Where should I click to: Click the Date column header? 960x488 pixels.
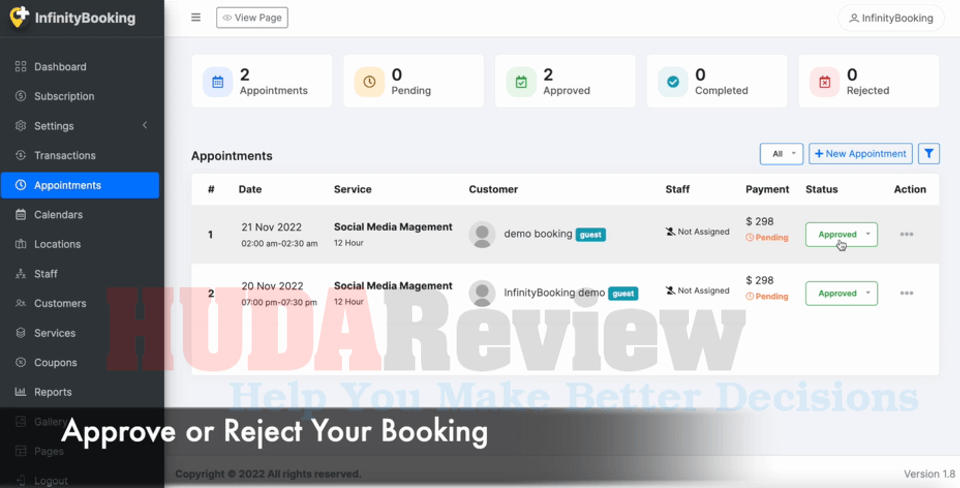250,189
